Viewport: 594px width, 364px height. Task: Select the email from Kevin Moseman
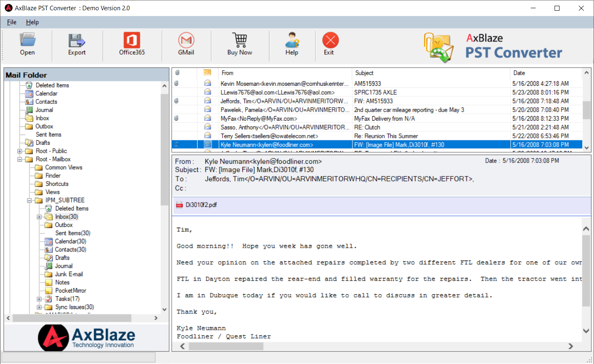[x=377, y=83]
